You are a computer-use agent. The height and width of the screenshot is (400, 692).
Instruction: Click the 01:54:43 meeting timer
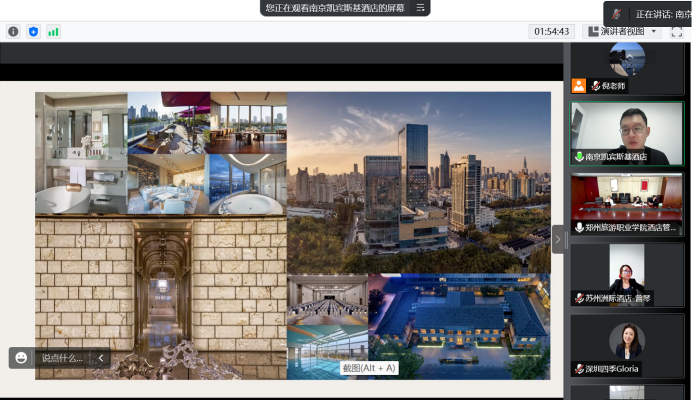[x=552, y=31]
